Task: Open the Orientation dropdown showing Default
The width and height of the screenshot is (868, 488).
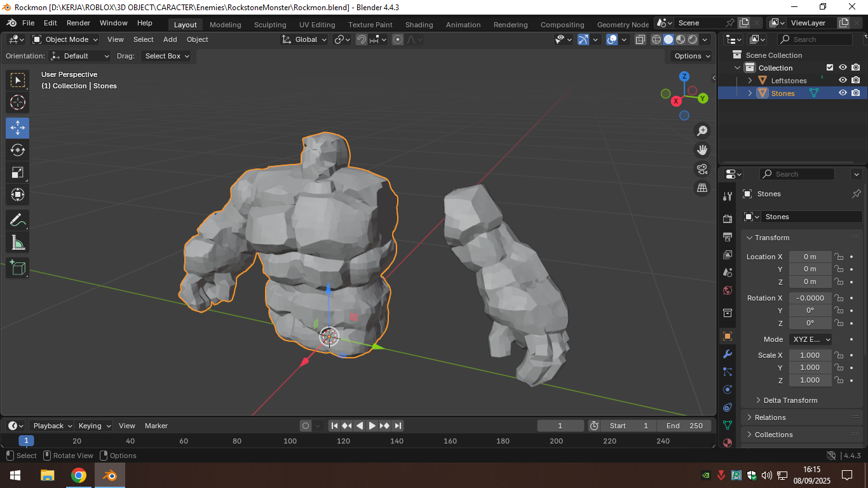Action: pos(79,56)
